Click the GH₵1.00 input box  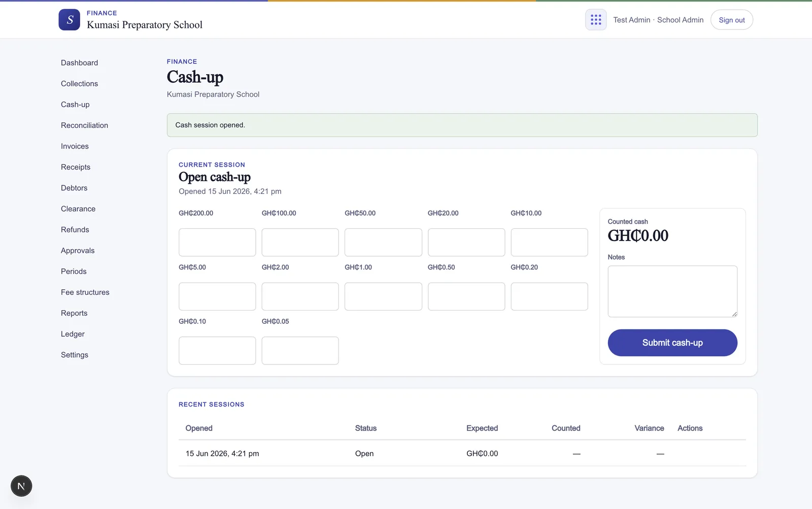[383, 296]
